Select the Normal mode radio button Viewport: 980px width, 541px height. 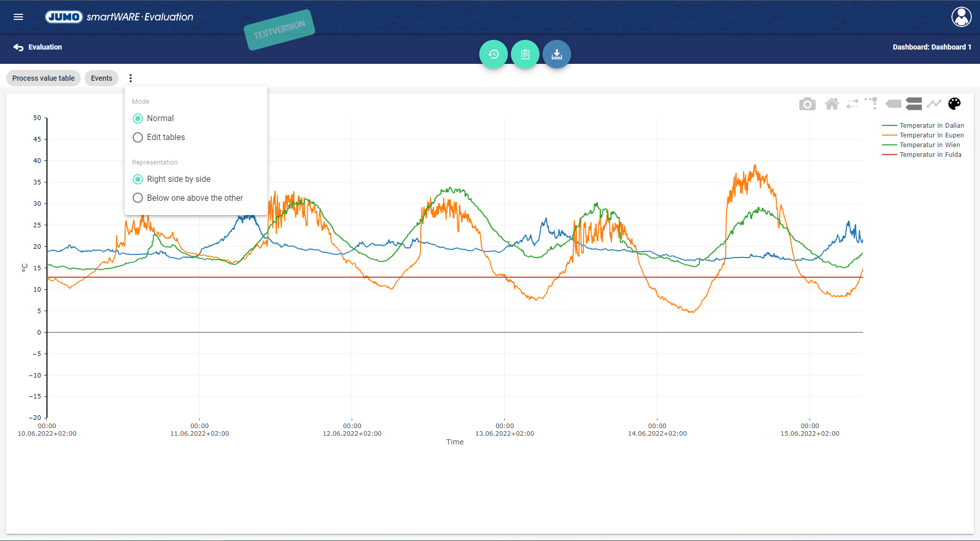tap(138, 119)
